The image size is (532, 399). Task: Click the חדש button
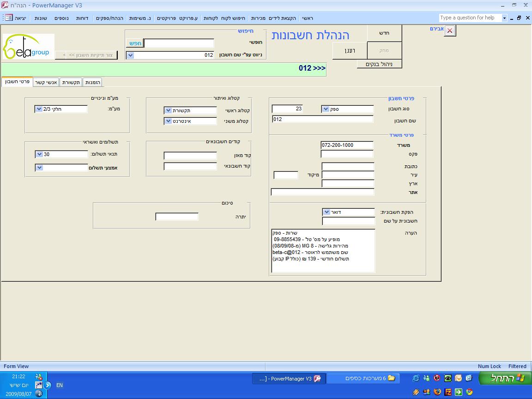point(384,33)
